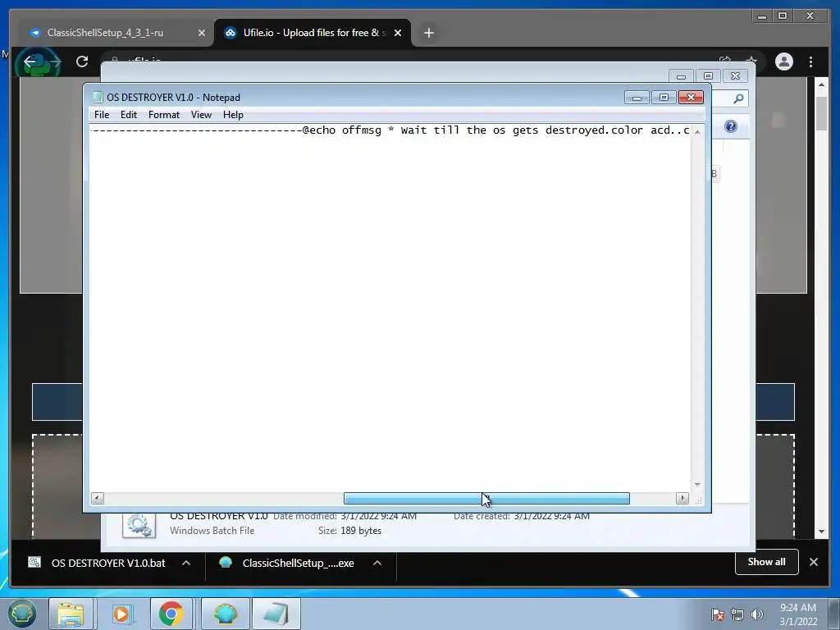The height and width of the screenshot is (630, 840).
Task: Open the Edit menu in Notepad
Action: (x=129, y=115)
